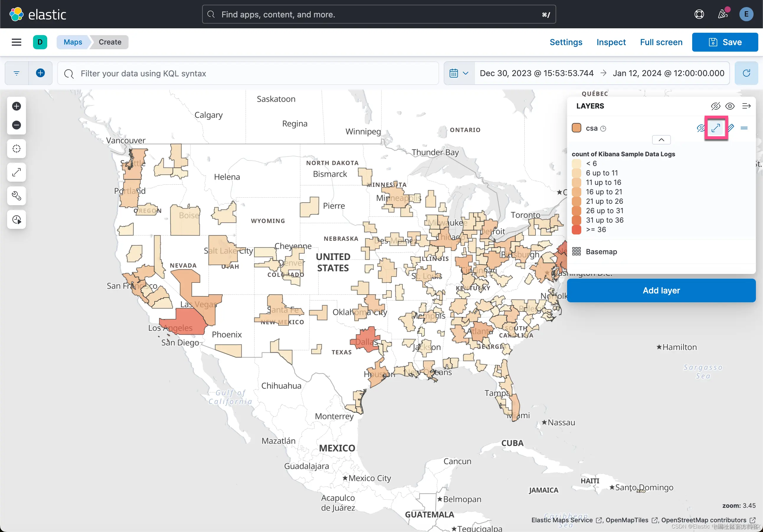Image resolution: width=763 pixels, height=532 pixels.
Task: Zoom out of the map
Action: (x=16, y=125)
